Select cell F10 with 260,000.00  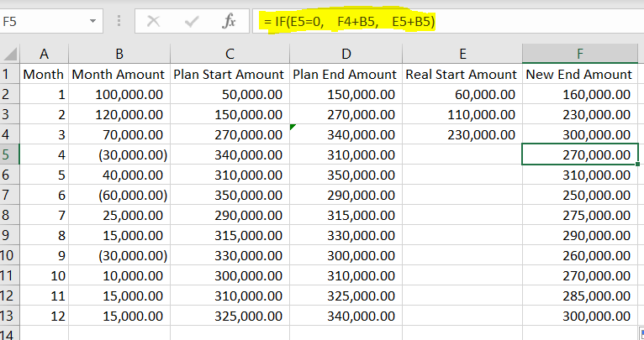click(x=580, y=255)
